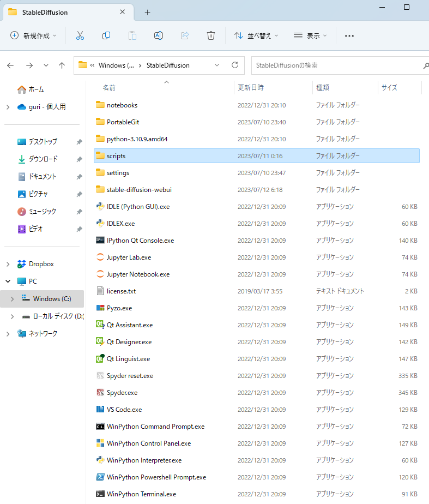Click the StableDiffusionの検索 search field
Screen dimensions: 429x504
click(x=335, y=65)
